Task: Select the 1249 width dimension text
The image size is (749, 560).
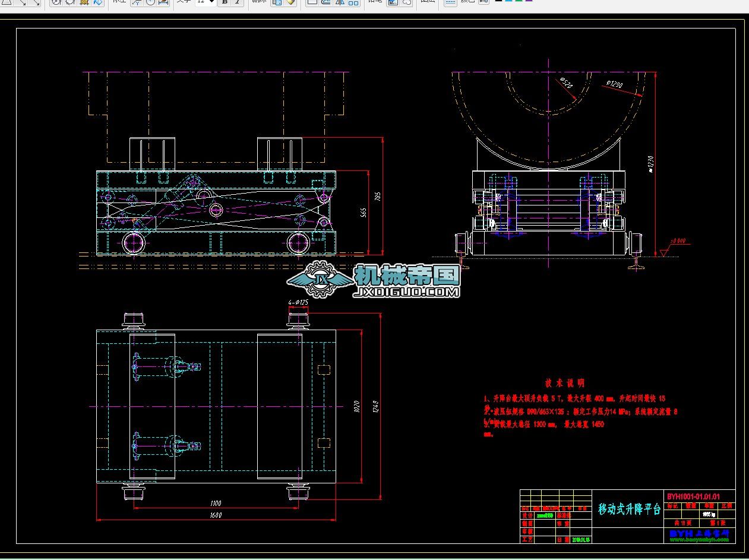Action: click(x=375, y=407)
